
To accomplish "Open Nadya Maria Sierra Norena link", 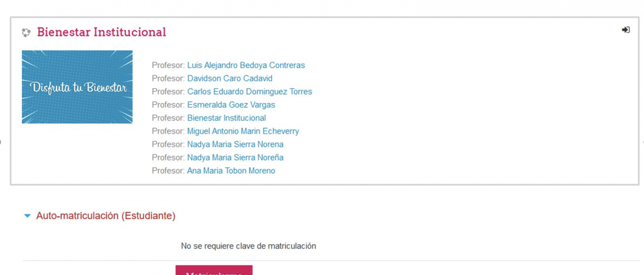I will point(236,145).
